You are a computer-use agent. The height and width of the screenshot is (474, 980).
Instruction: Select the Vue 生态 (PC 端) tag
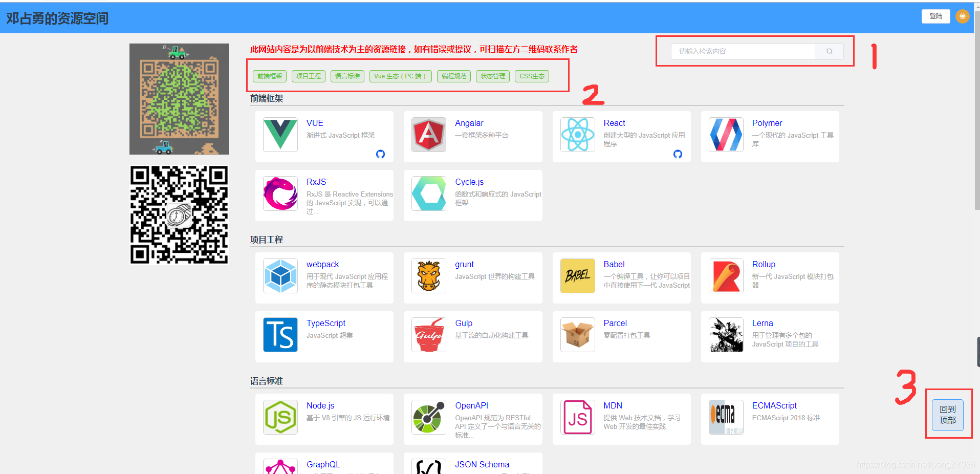[401, 76]
